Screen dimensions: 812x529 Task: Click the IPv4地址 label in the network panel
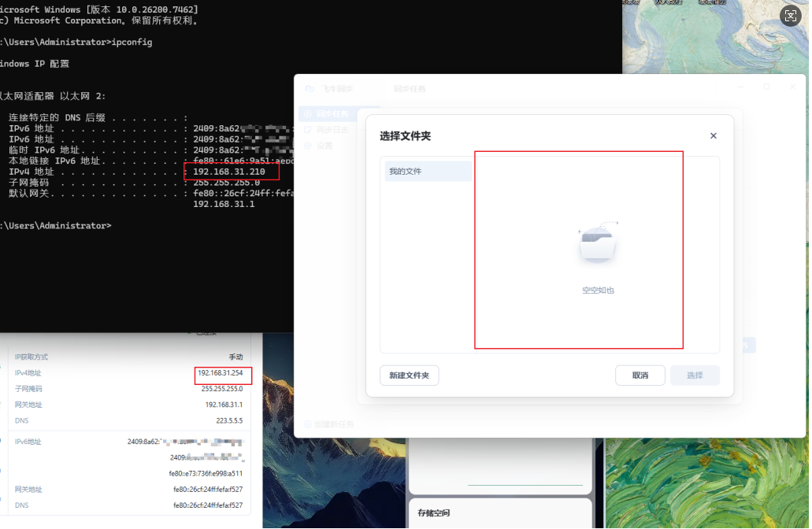coord(28,373)
